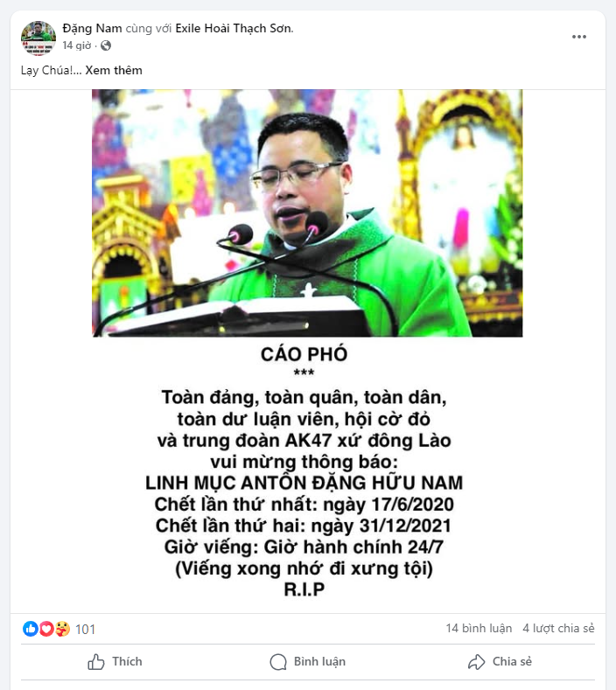The image size is (616, 690).
Task: View the 101 reactions list
Action: (85, 630)
